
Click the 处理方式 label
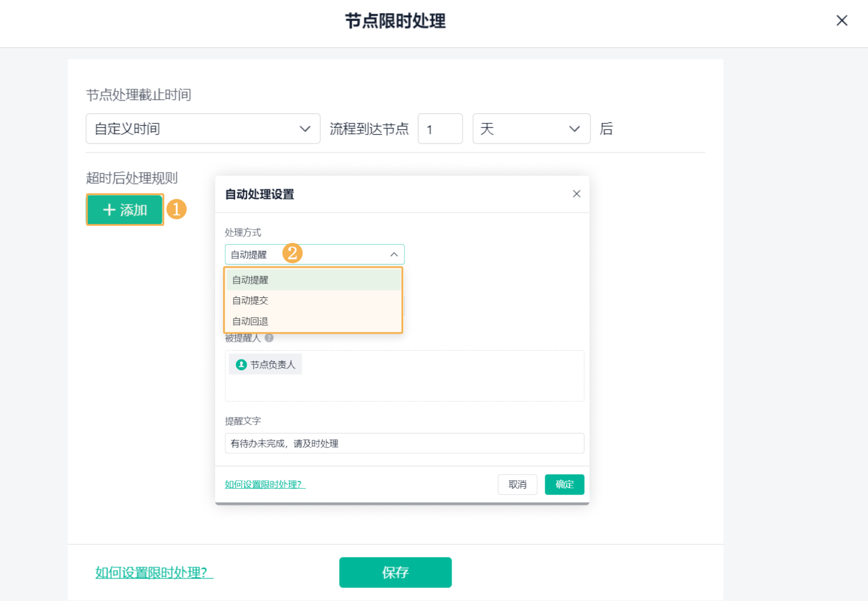click(243, 232)
